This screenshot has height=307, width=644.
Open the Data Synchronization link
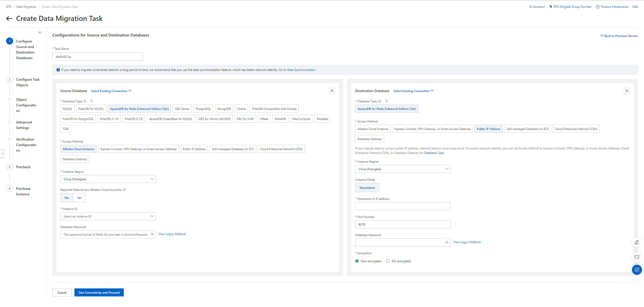[x=301, y=70]
